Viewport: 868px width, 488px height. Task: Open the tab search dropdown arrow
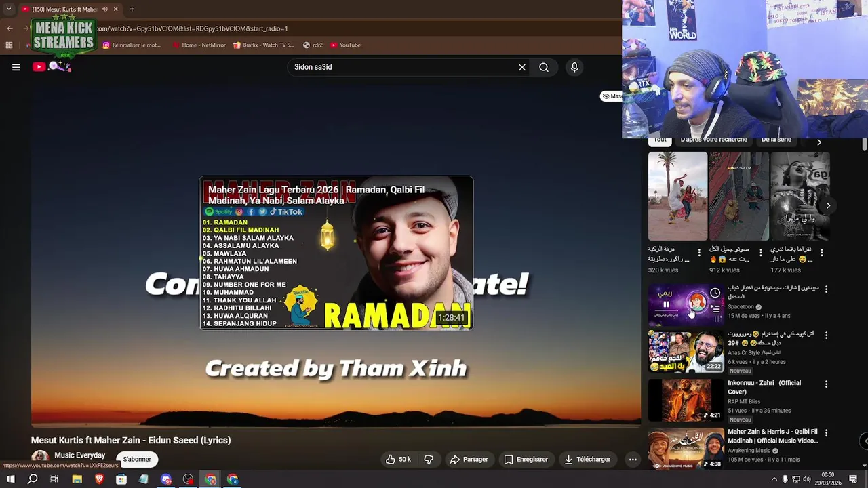click(9, 9)
